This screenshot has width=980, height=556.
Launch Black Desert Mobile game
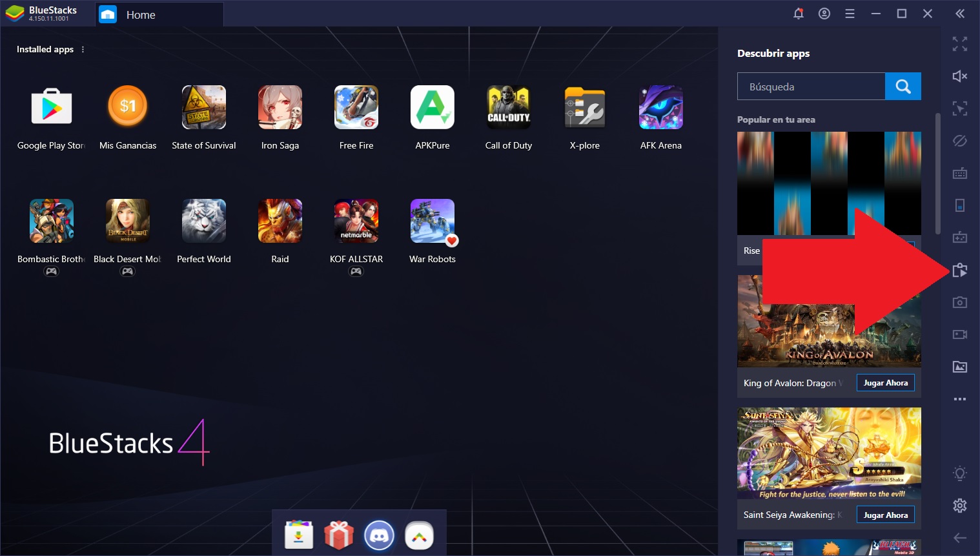pos(128,221)
